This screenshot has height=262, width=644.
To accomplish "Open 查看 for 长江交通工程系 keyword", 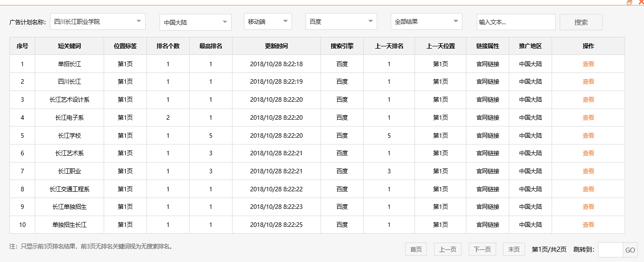I will pos(589,189).
